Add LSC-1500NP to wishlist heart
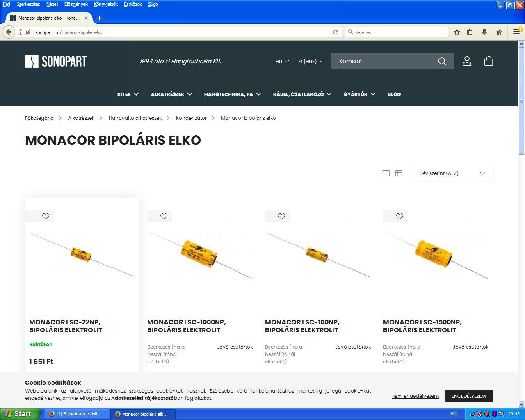The height and width of the screenshot is (420, 525). tap(399, 216)
